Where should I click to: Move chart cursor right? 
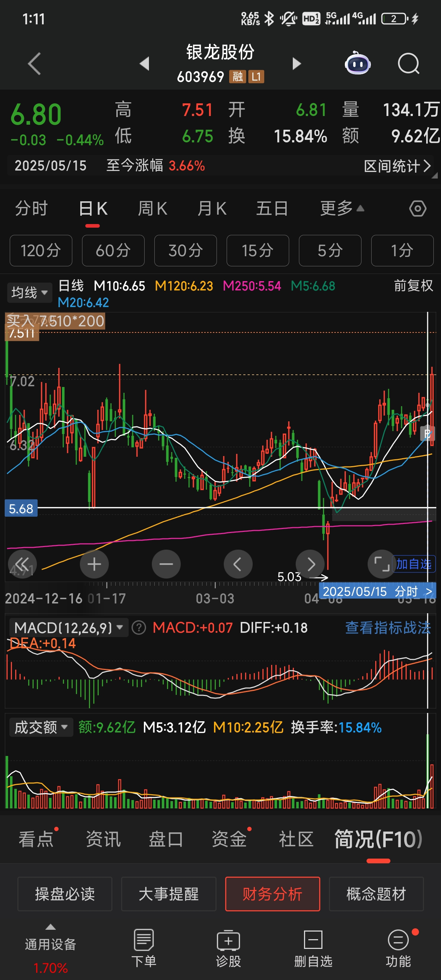[x=310, y=564]
